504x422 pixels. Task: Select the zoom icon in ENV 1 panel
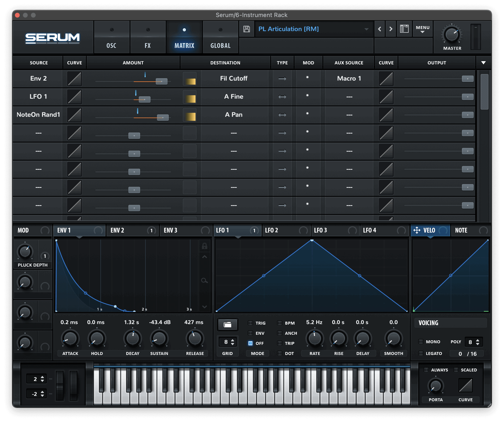205,281
